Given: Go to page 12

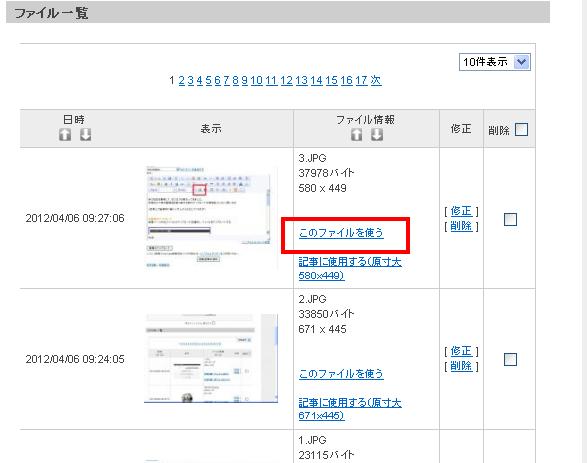Looking at the screenshot, I should (286, 80).
